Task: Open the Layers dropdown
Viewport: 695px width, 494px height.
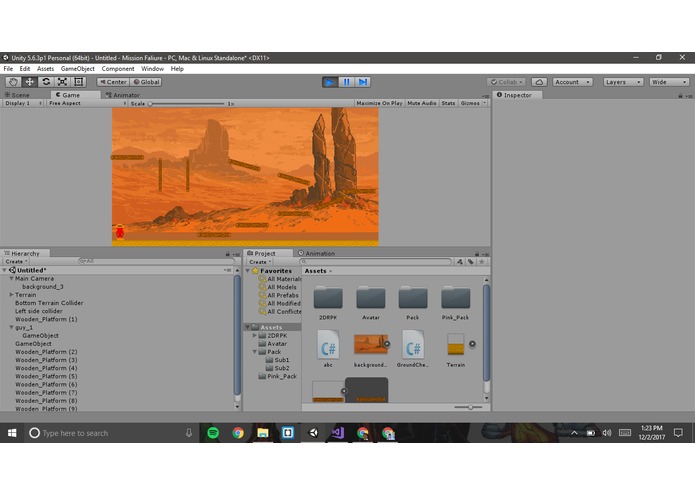Action: click(x=623, y=82)
